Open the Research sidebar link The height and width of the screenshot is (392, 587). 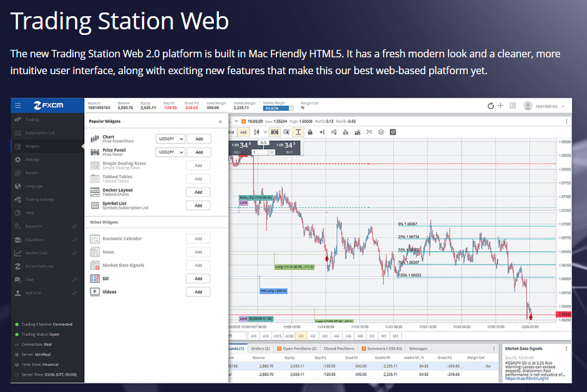[47, 226]
